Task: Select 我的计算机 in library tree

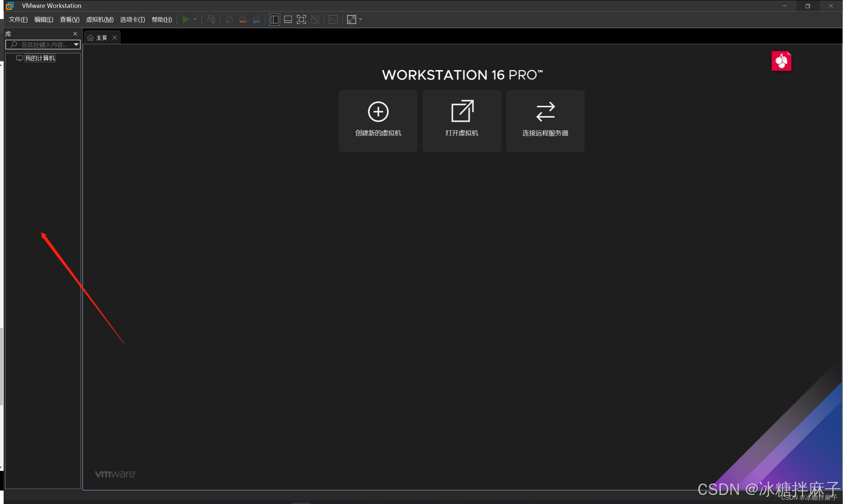Action: 40,58
